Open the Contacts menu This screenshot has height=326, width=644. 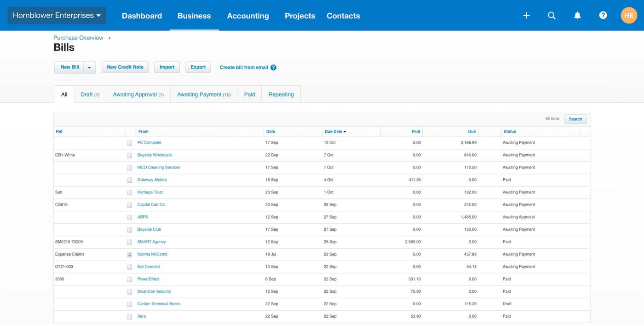point(343,16)
